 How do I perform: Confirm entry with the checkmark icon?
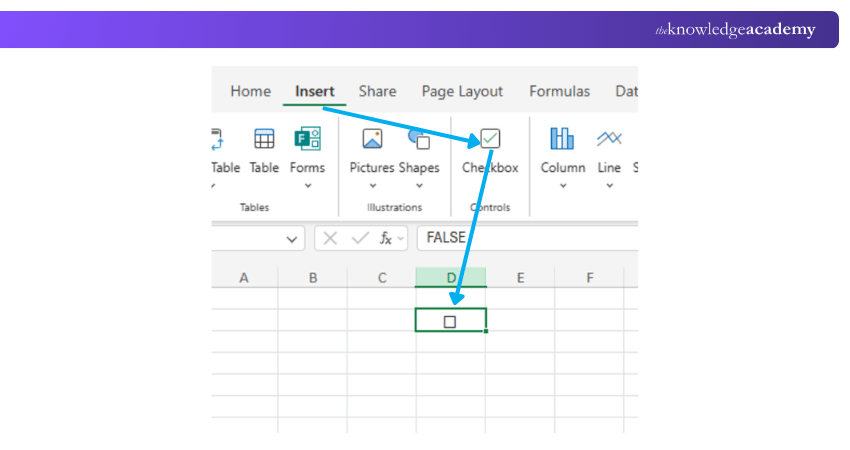tap(359, 238)
